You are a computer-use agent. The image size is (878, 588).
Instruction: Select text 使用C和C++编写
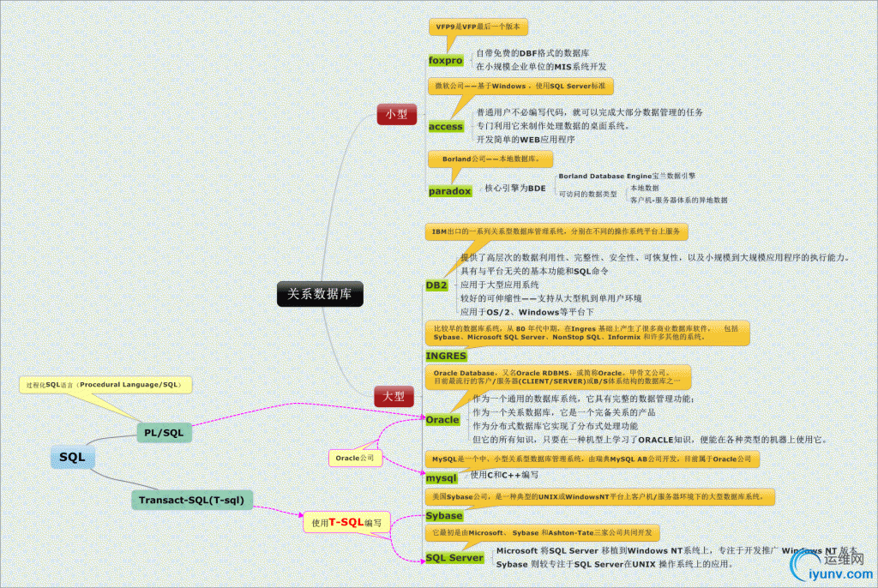tap(504, 475)
